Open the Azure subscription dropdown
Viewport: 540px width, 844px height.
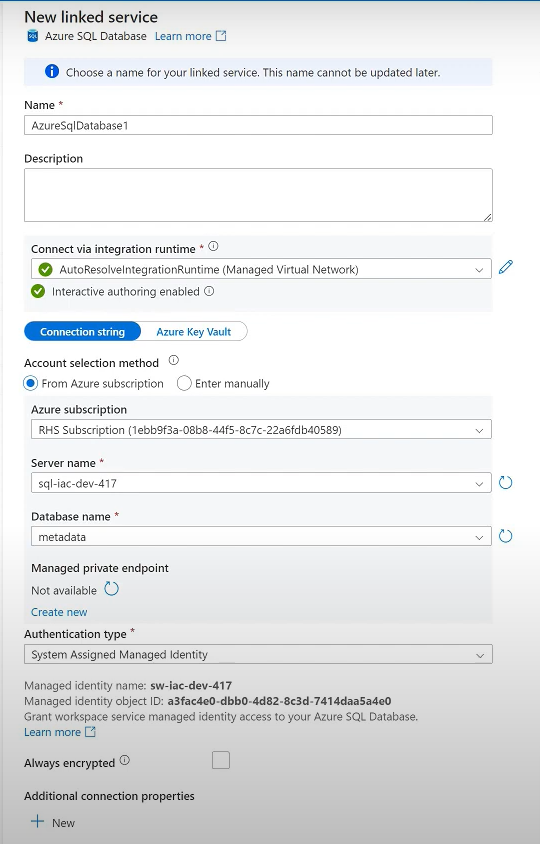click(x=261, y=430)
